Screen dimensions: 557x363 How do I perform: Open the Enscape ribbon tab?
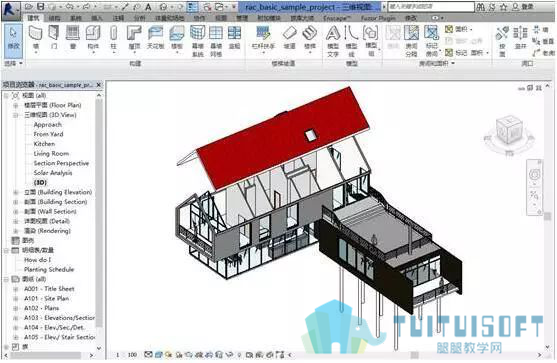click(x=337, y=18)
